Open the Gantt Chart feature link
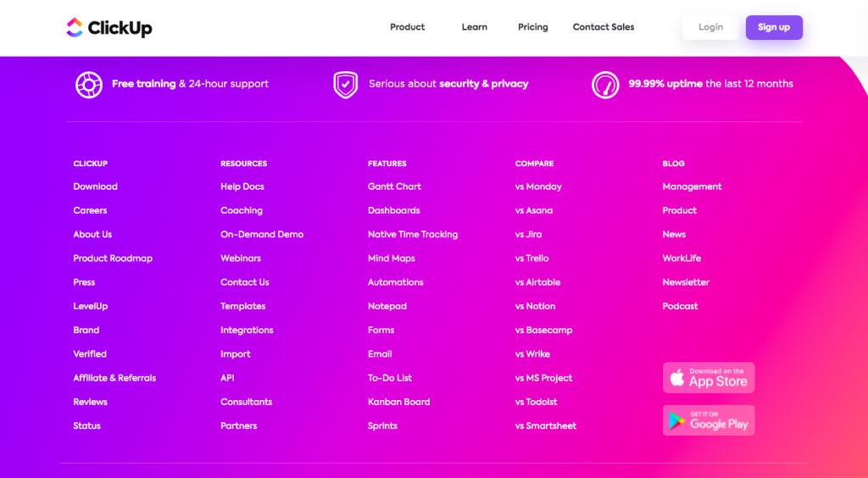Screen dimensions: 868x478 click(395, 186)
